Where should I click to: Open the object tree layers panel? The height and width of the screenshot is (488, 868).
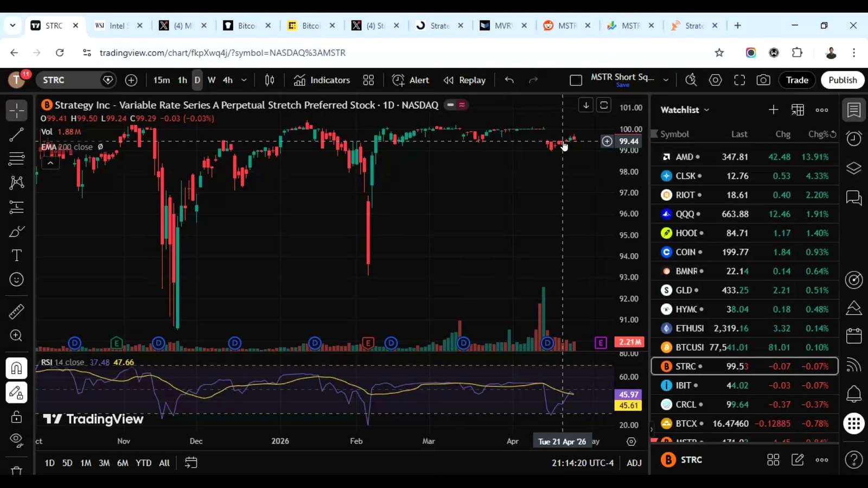coord(854,168)
